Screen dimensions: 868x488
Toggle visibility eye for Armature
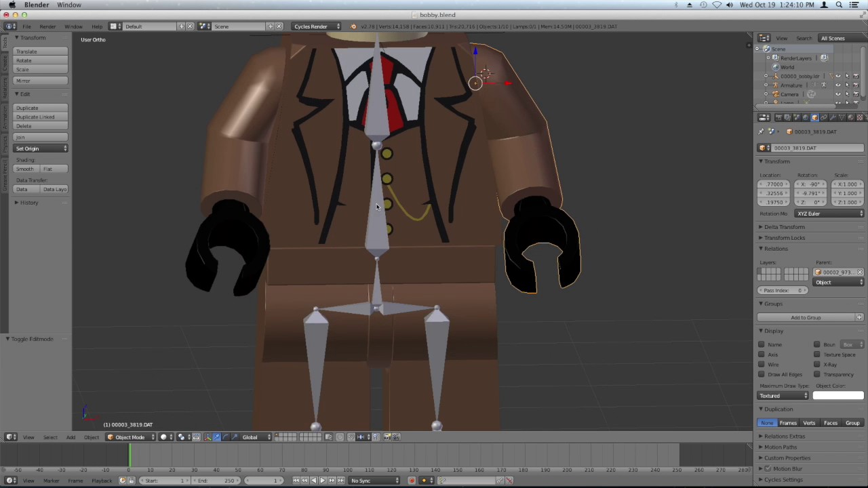coord(838,85)
